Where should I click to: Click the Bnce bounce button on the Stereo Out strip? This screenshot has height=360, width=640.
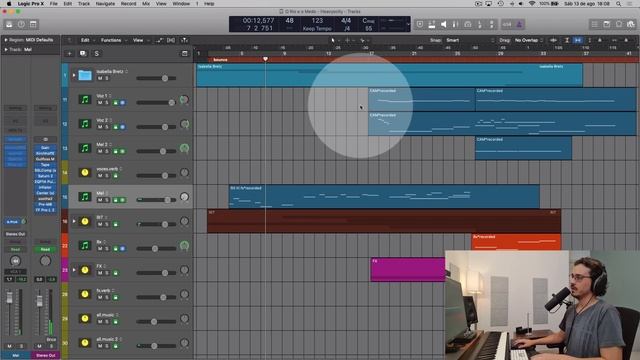click(x=51, y=340)
